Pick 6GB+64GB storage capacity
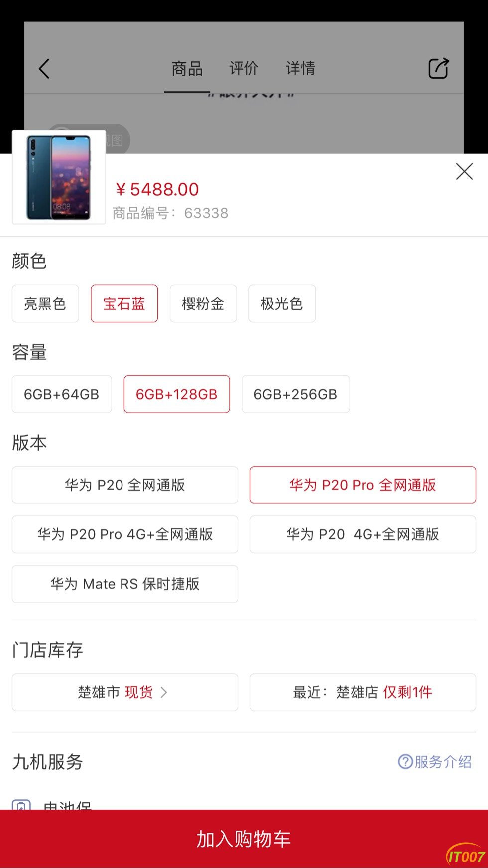This screenshot has height=868, width=488. point(62,394)
